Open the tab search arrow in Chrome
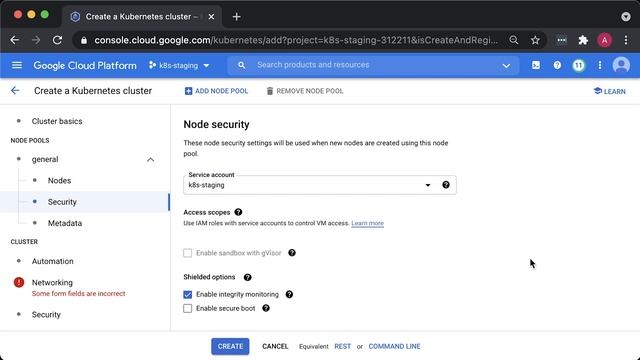 tap(626, 17)
